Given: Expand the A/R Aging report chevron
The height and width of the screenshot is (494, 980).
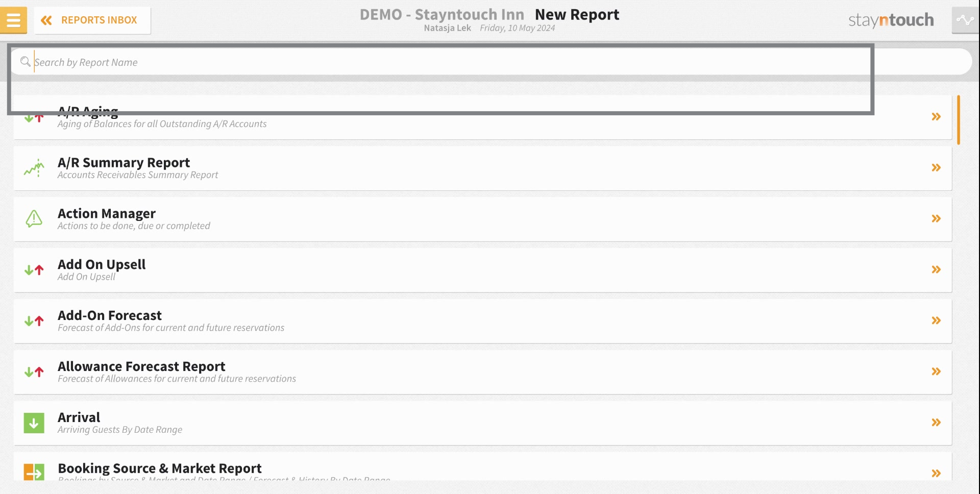Looking at the screenshot, I should [x=936, y=117].
